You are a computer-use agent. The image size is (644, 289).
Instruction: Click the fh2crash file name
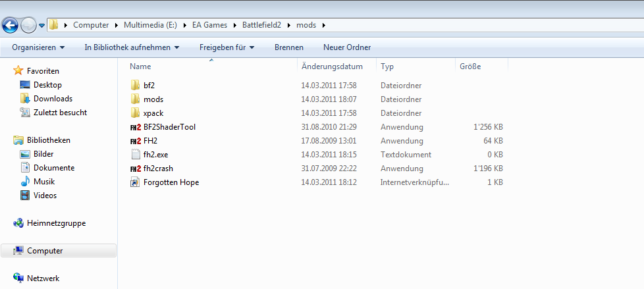[158, 169]
